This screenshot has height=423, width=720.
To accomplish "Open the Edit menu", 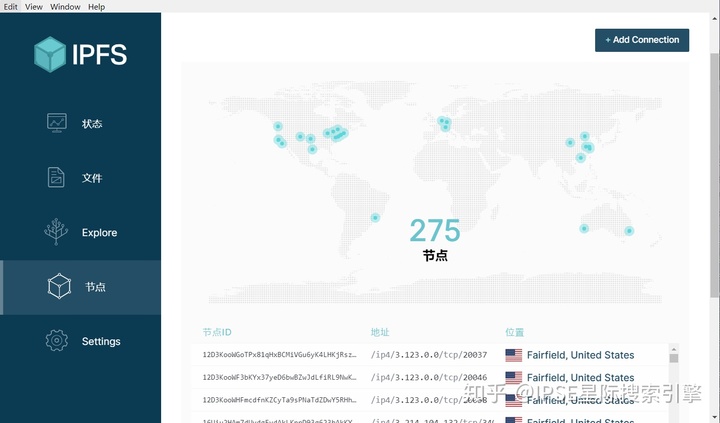I will [x=10, y=6].
